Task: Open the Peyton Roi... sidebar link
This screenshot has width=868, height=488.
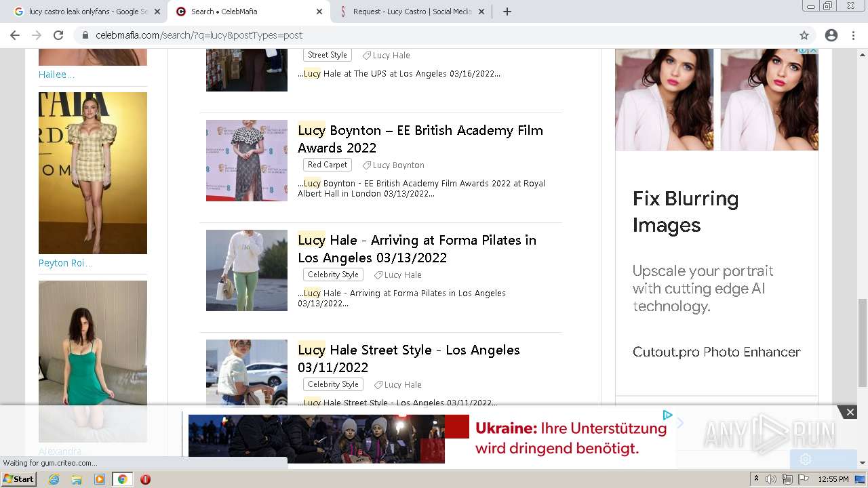Action: coord(66,263)
